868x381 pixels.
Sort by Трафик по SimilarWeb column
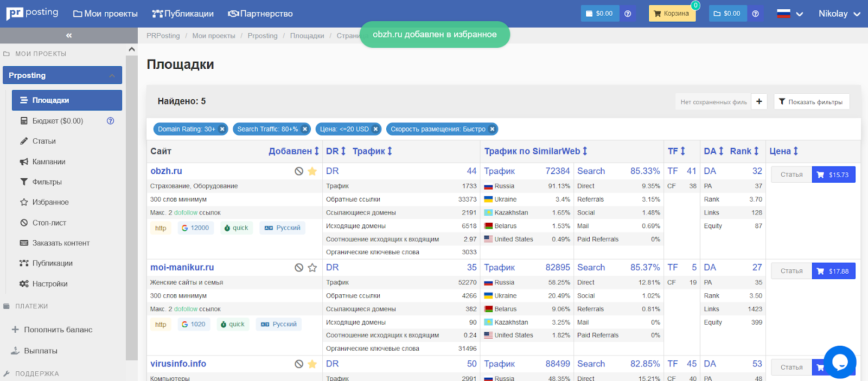(536, 151)
